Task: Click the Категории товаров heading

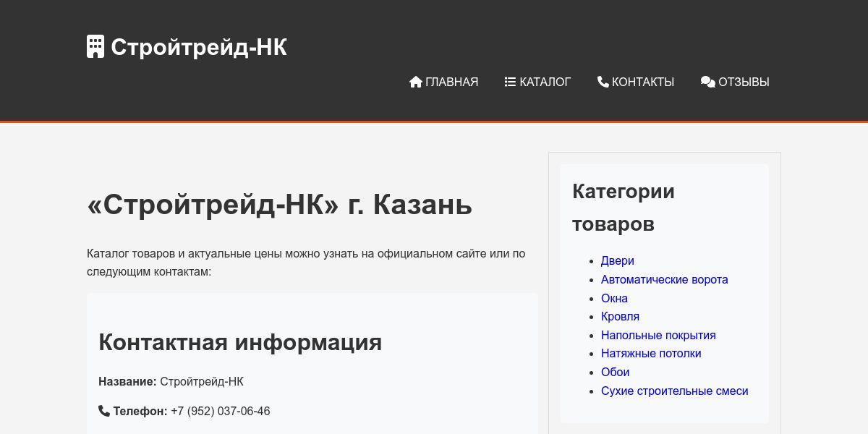Action: coord(624,208)
